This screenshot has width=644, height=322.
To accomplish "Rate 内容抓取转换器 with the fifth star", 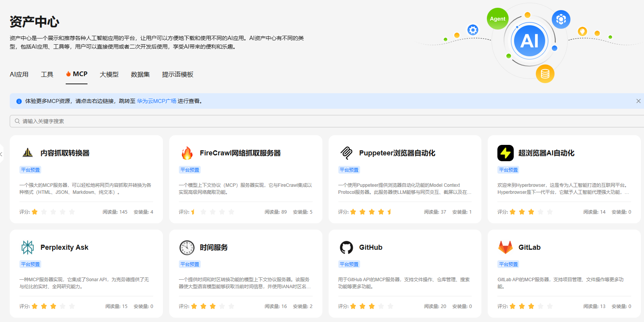I will [x=72, y=212].
